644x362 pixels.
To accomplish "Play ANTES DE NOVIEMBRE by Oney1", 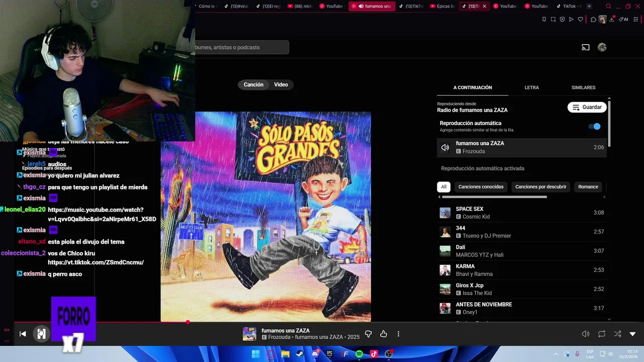I will pyautogui.click(x=522, y=308).
